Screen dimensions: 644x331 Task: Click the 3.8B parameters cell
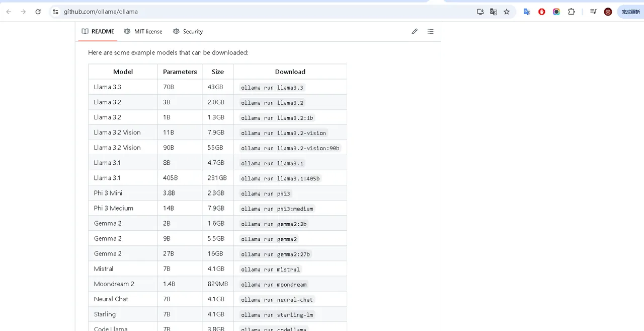coord(180,193)
